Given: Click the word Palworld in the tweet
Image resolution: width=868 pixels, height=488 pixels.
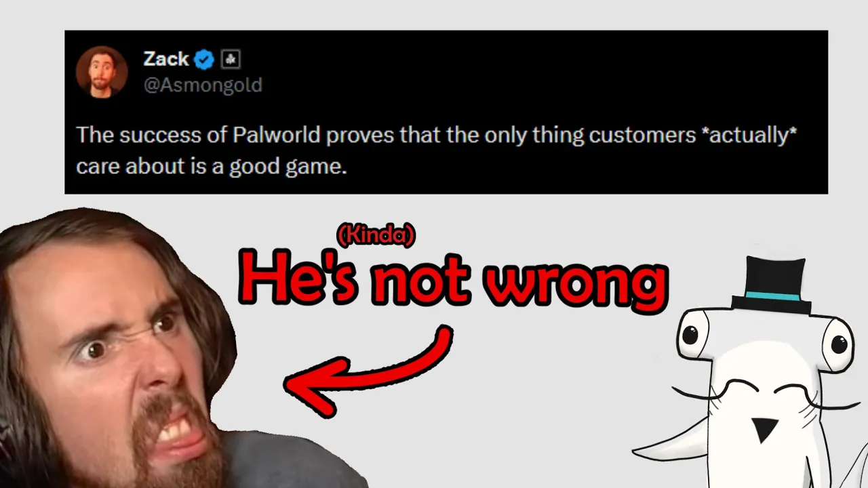Looking at the screenshot, I should tap(277, 135).
